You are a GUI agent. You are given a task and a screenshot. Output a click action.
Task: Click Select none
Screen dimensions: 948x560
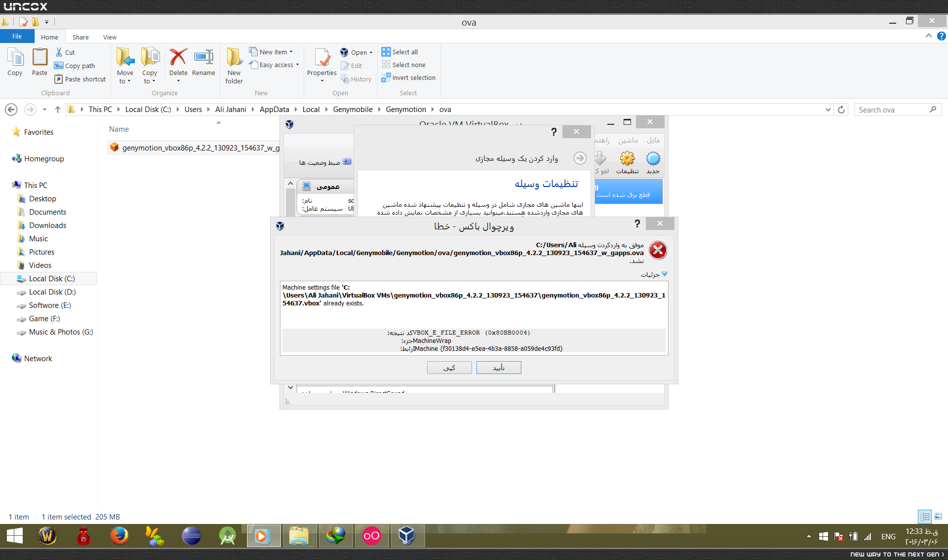tap(403, 65)
